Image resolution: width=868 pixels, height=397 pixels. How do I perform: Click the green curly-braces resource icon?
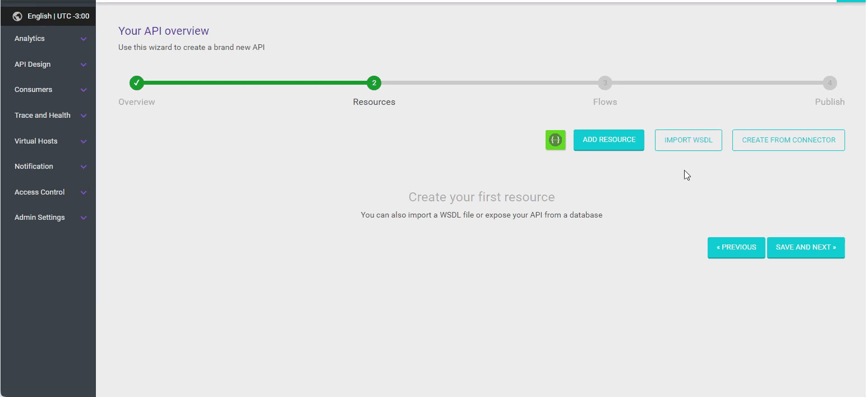tap(555, 140)
